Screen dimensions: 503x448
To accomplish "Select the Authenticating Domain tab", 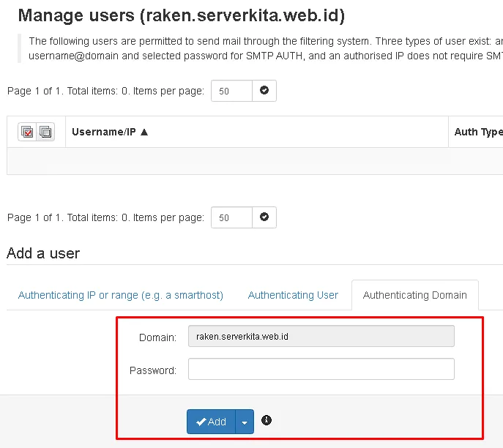I will pos(414,295).
